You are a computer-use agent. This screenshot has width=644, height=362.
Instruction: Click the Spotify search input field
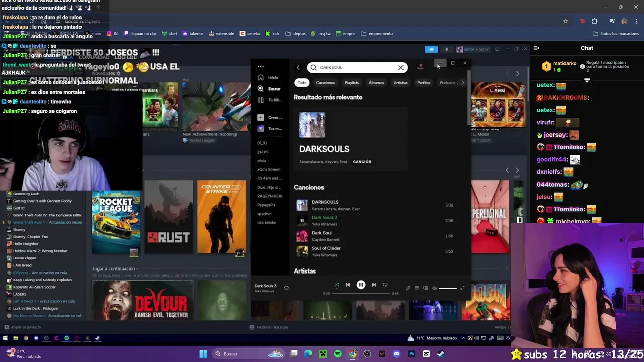357,67
